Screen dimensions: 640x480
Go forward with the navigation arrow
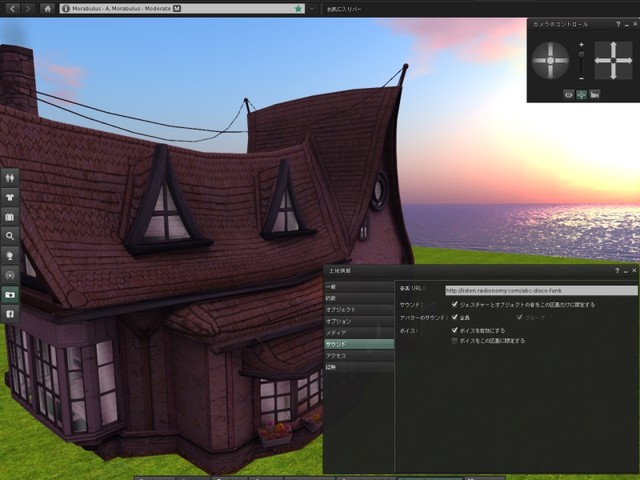tap(28, 8)
